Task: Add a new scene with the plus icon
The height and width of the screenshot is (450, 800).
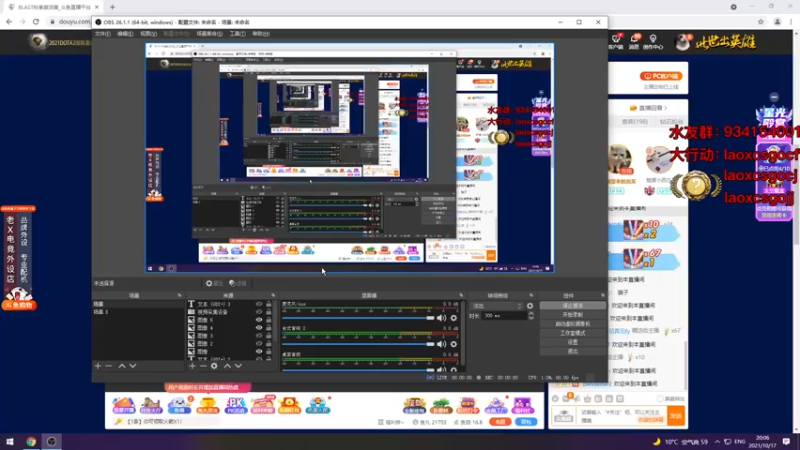Action: click(x=98, y=366)
